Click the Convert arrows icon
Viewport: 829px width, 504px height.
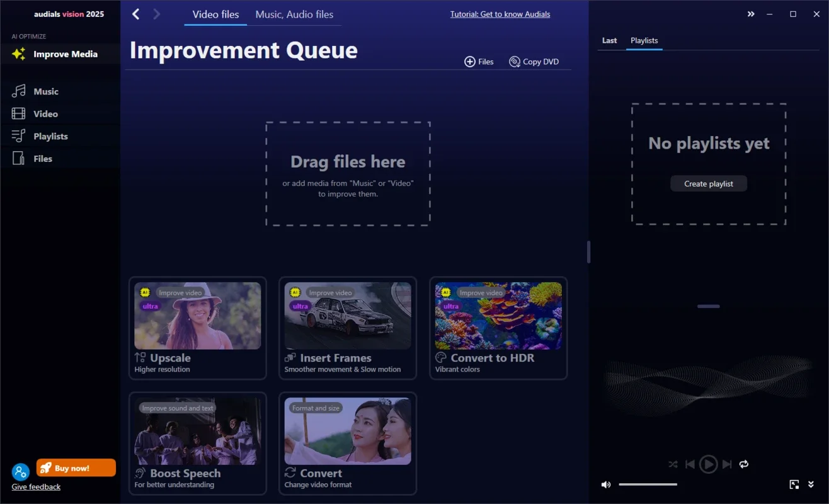coord(290,473)
